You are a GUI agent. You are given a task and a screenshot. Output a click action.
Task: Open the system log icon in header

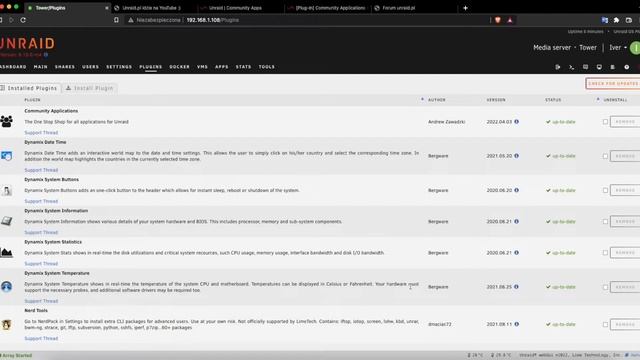point(613,67)
